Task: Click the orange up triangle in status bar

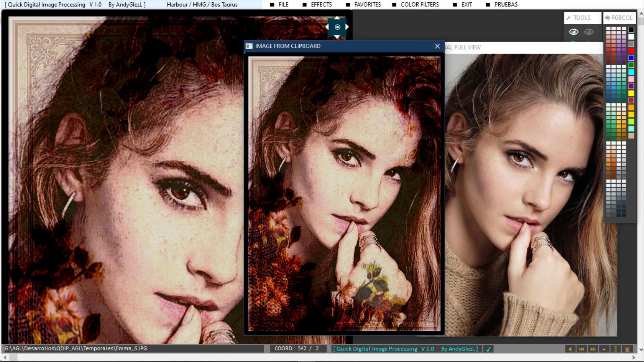Action: coord(604,349)
